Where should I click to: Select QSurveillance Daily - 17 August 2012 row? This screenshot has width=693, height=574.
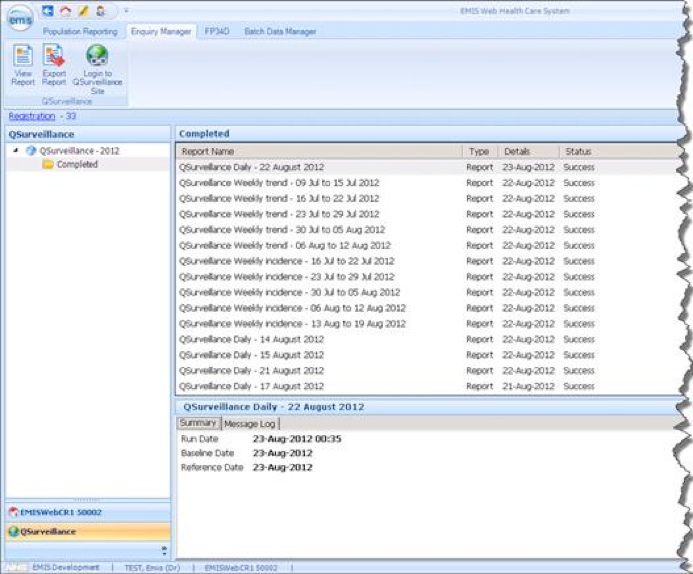tap(428, 386)
